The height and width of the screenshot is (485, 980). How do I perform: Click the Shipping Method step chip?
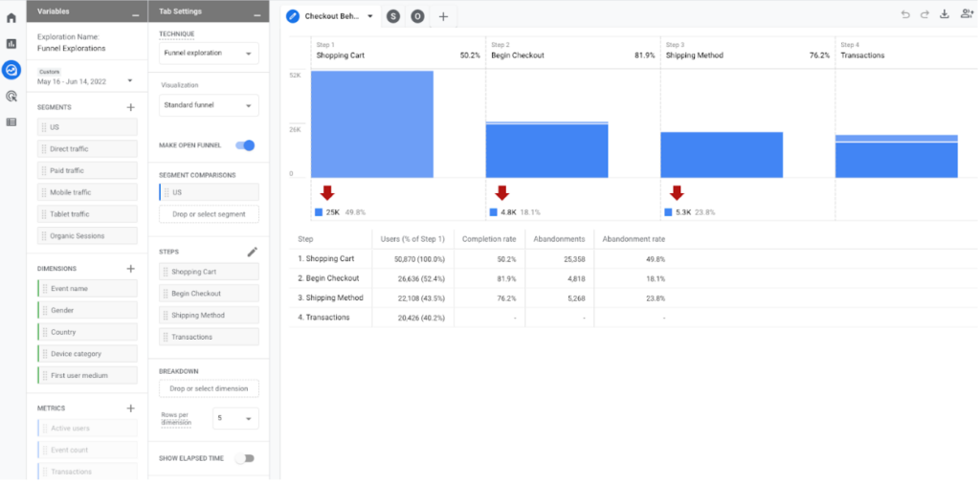pyautogui.click(x=209, y=315)
